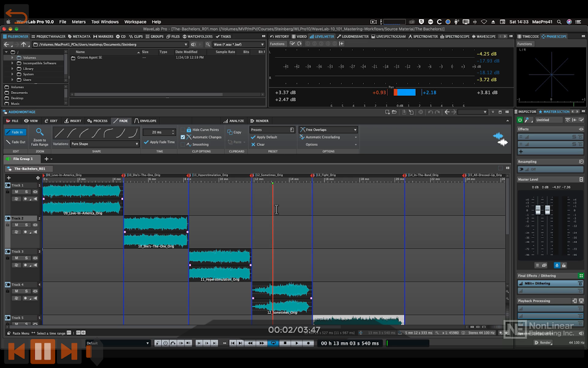The width and height of the screenshot is (588, 368).
Task: Enable Hide Curve Points checkbox
Action: (183, 130)
